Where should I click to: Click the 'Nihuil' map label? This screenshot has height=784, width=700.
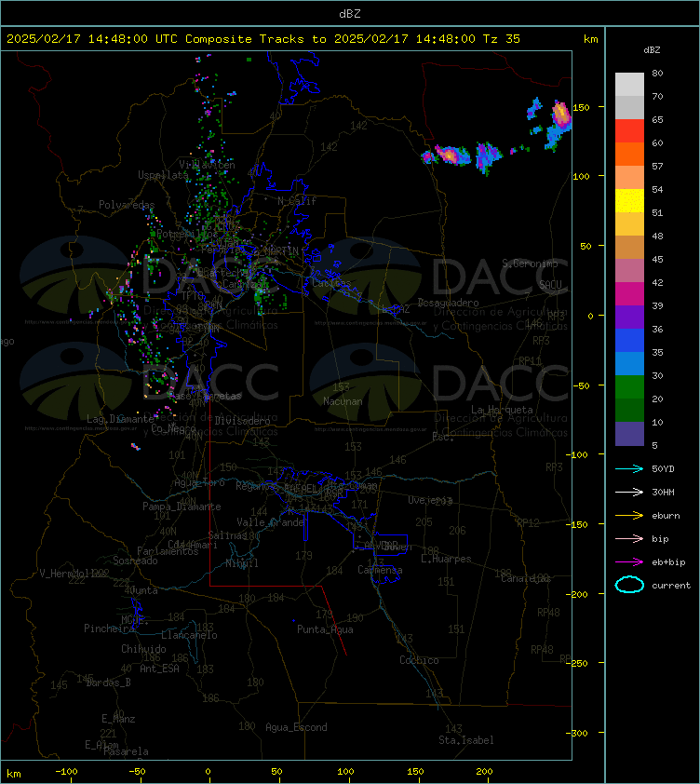click(242, 563)
